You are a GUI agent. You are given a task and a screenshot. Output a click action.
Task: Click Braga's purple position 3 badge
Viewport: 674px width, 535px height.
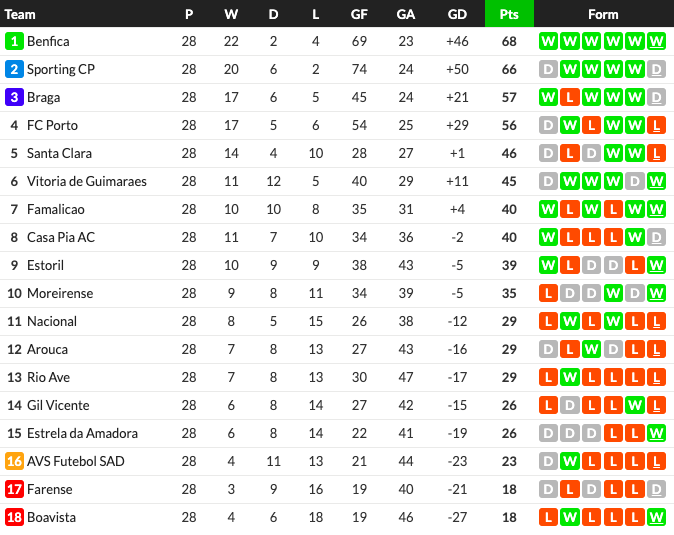(14, 97)
